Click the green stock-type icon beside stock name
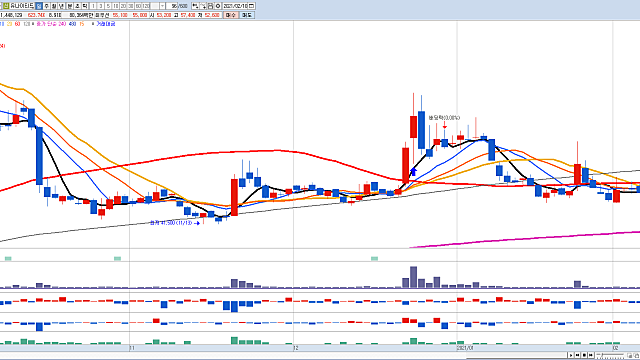 click(x=6, y=6)
